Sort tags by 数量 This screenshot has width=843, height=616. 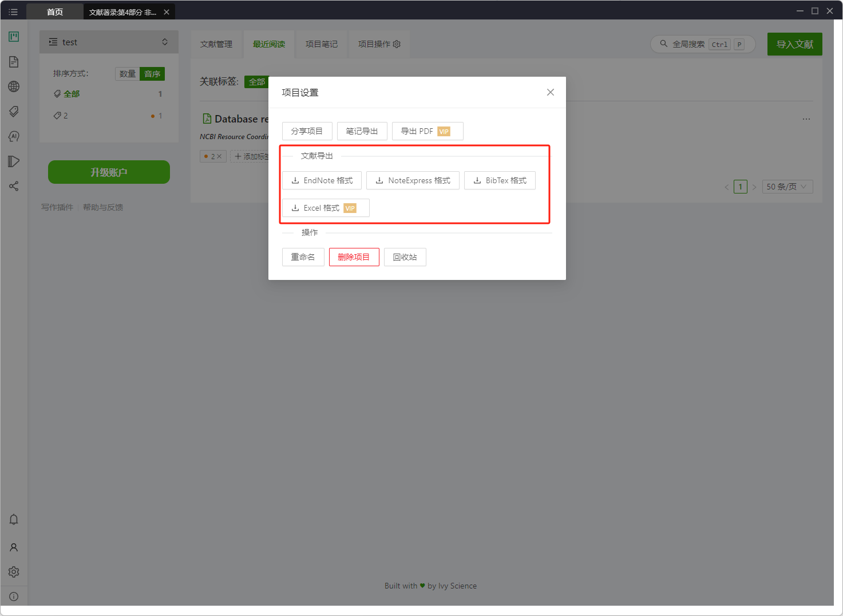tap(127, 74)
